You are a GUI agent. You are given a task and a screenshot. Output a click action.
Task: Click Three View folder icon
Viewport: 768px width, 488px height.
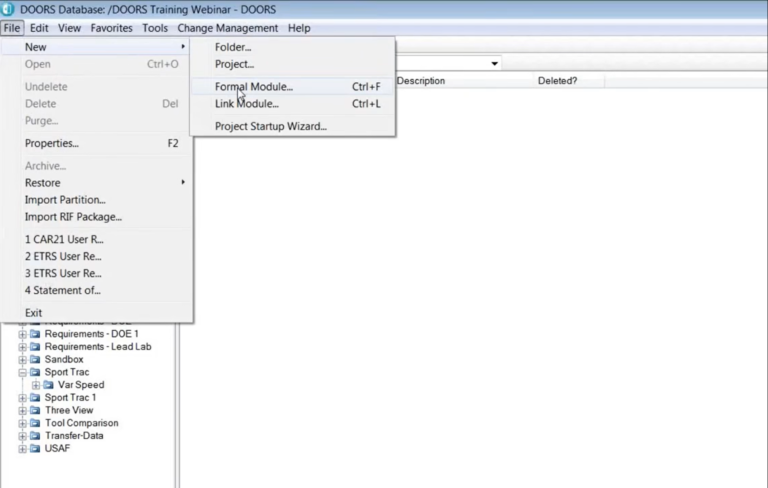tap(35, 410)
